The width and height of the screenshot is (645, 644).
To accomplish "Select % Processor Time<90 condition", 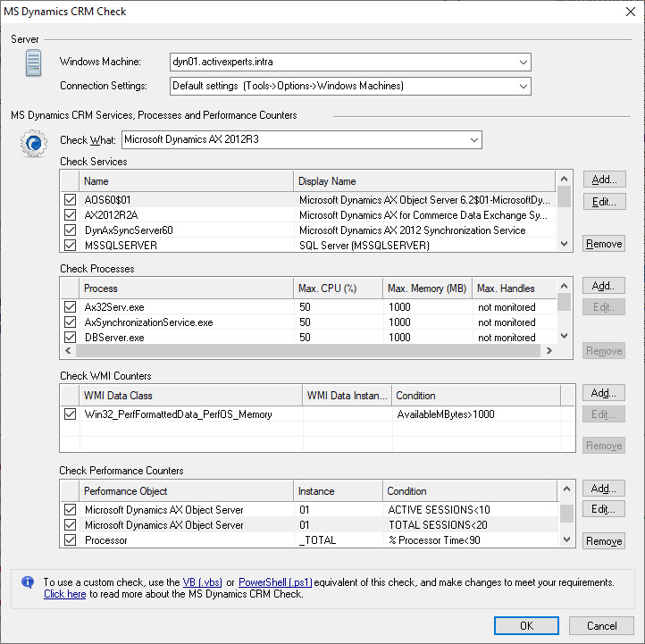I will 434,540.
